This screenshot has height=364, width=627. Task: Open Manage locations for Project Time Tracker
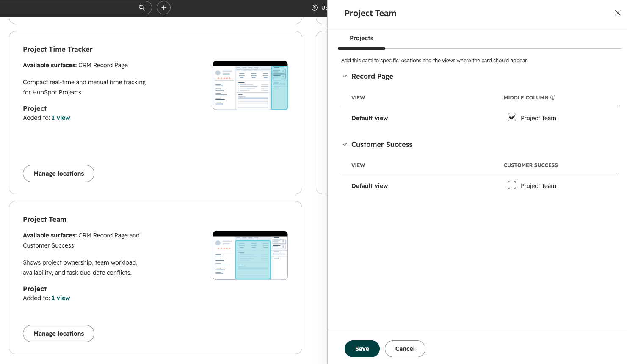pos(58,174)
